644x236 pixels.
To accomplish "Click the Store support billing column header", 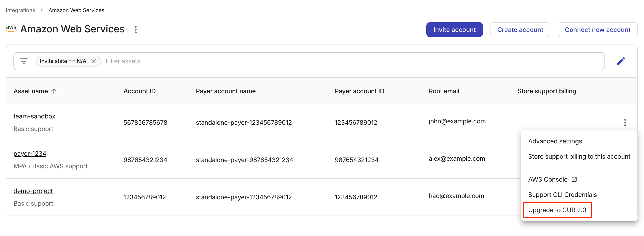I will (546, 91).
